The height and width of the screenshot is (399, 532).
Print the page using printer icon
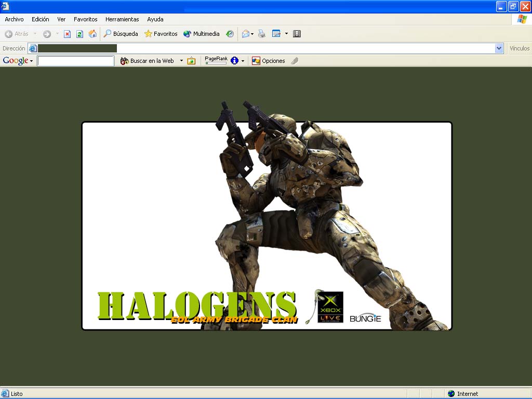[x=262, y=34]
